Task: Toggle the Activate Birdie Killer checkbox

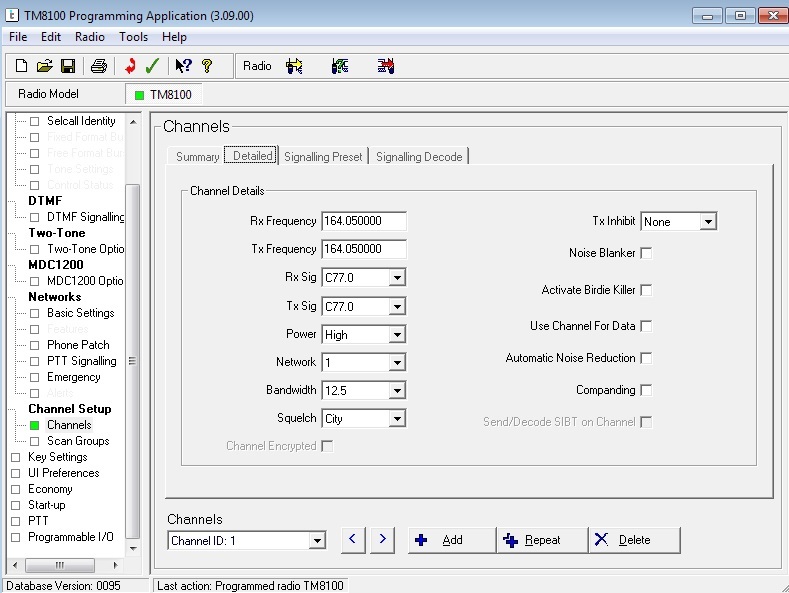Action: point(646,290)
